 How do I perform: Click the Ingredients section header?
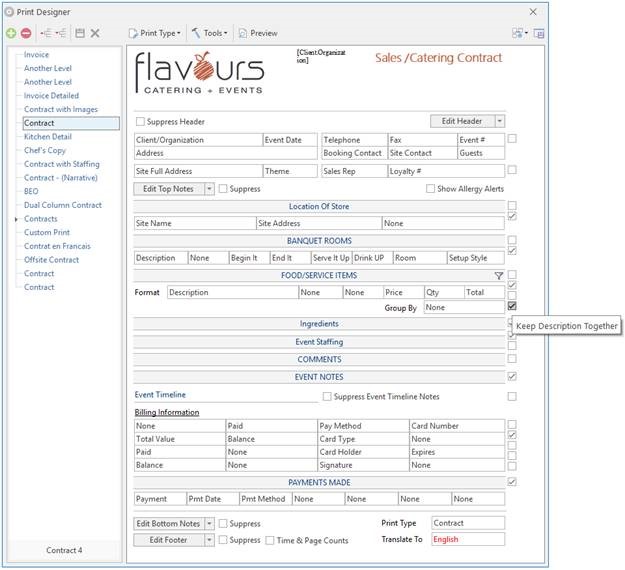pyautogui.click(x=319, y=324)
